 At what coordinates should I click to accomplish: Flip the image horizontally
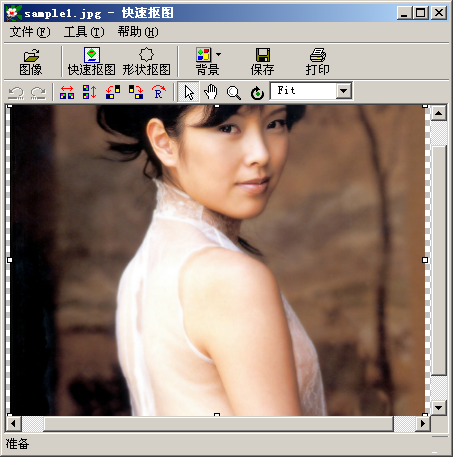click(x=67, y=92)
